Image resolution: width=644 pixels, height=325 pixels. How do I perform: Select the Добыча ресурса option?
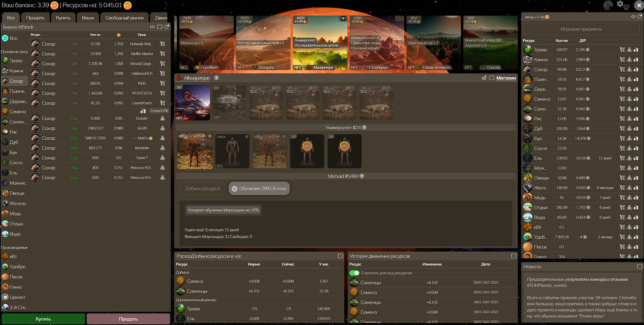[x=202, y=188]
